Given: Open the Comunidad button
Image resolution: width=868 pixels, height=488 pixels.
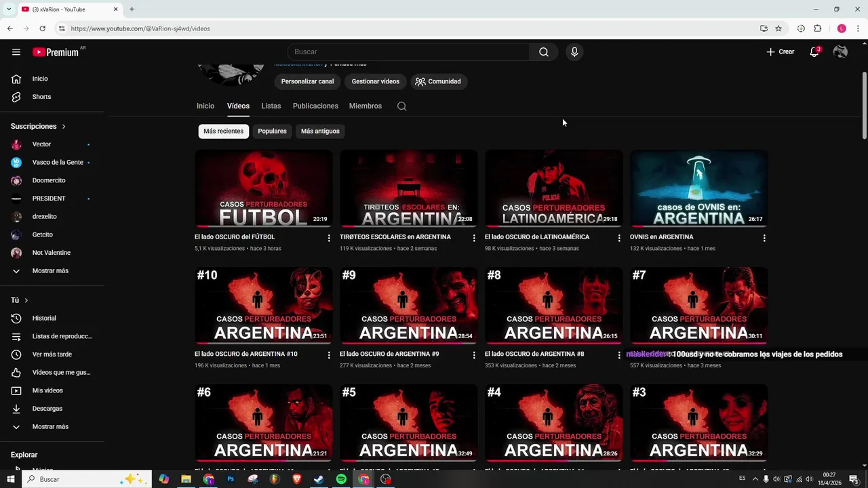Looking at the screenshot, I should (x=438, y=81).
